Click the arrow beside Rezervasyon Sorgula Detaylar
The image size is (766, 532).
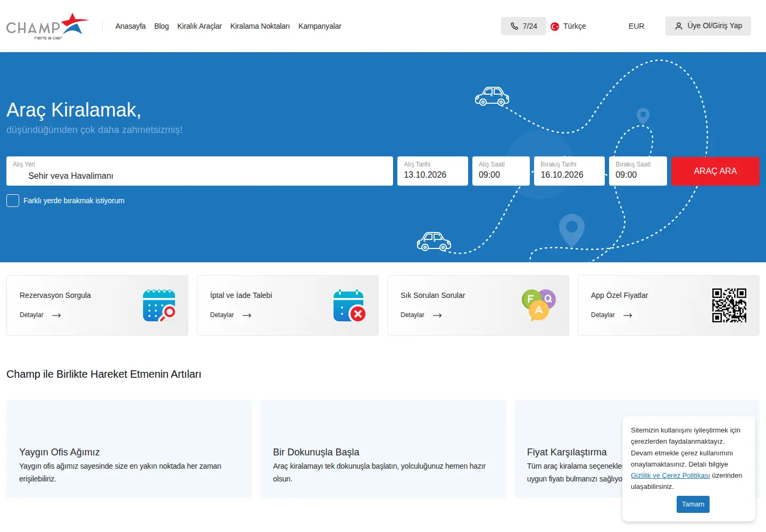tap(56, 315)
